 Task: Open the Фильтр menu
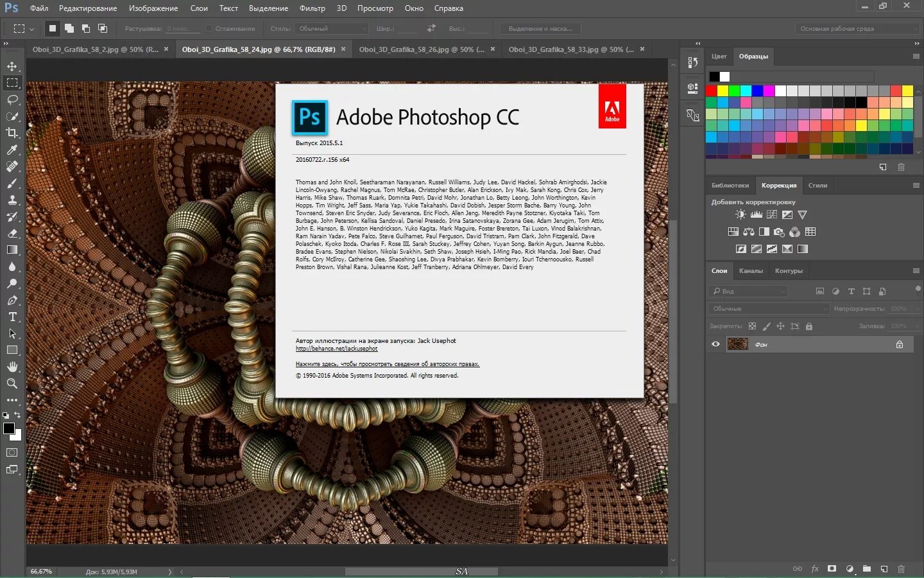(x=312, y=8)
